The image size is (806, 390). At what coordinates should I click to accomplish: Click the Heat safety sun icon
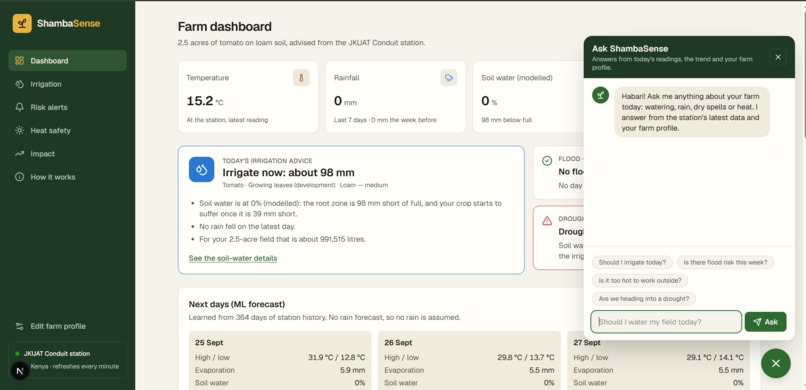pos(20,131)
